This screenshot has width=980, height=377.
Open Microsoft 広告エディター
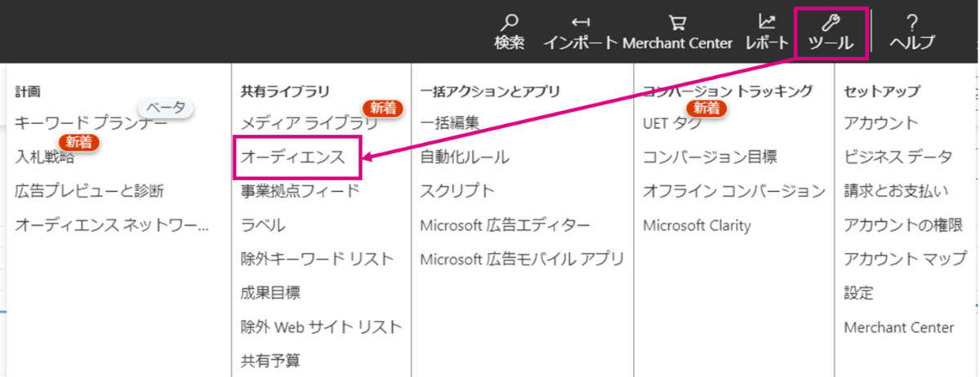[505, 225]
